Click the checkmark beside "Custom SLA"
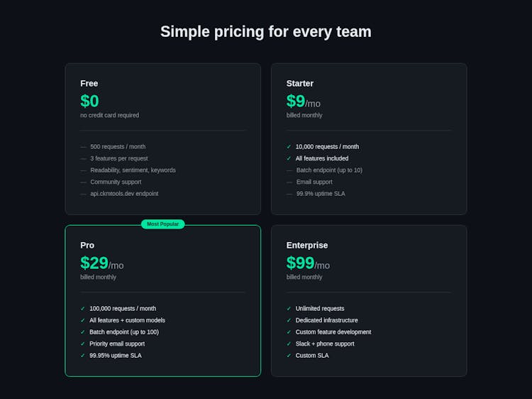This screenshot has width=532, height=399. (289, 356)
